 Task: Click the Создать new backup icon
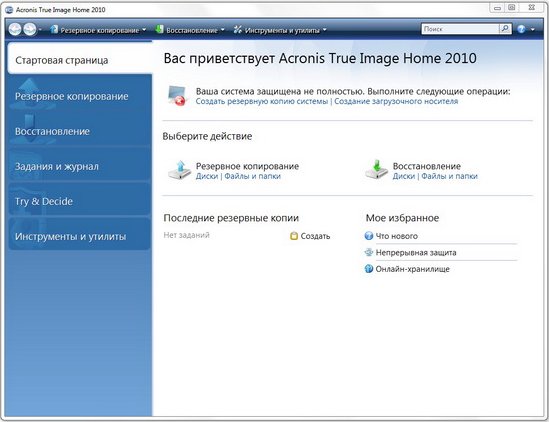(294, 236)
